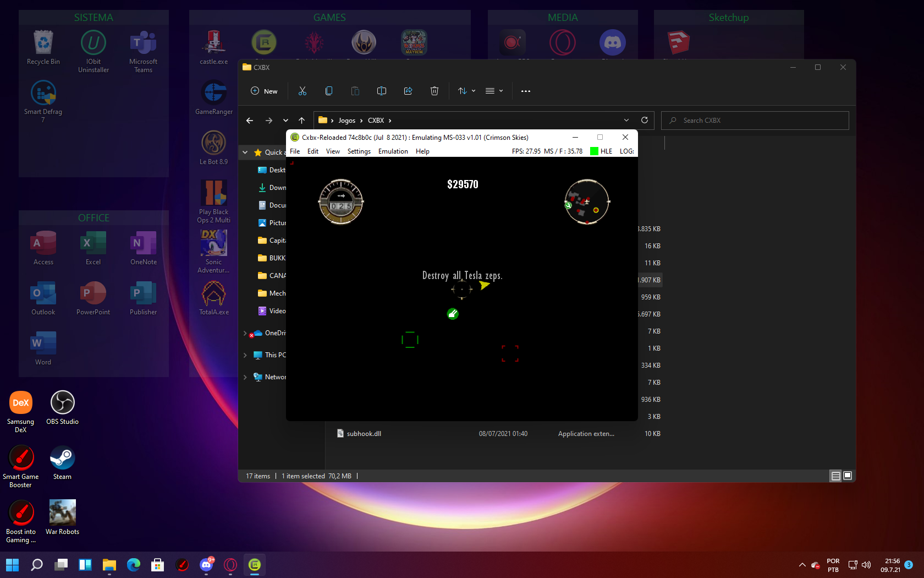Click the New button in File Explorer
Viewport: 924px width, 578px height.
(x=264, y=91)
